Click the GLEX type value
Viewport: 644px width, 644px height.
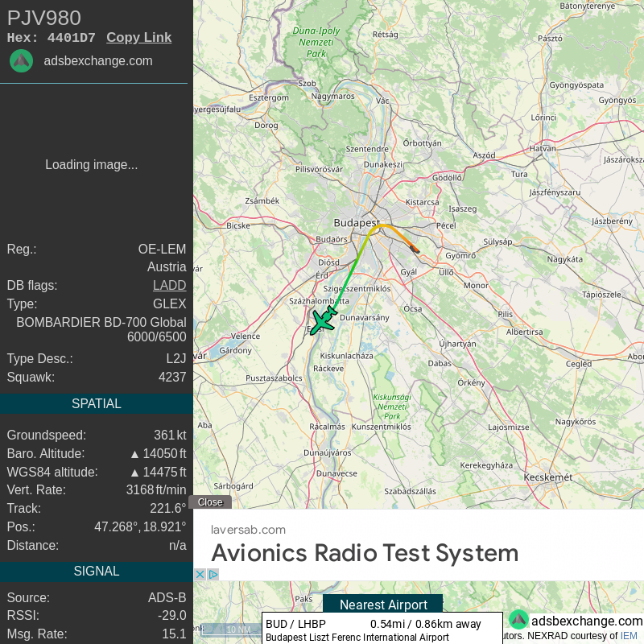[170, 303]
